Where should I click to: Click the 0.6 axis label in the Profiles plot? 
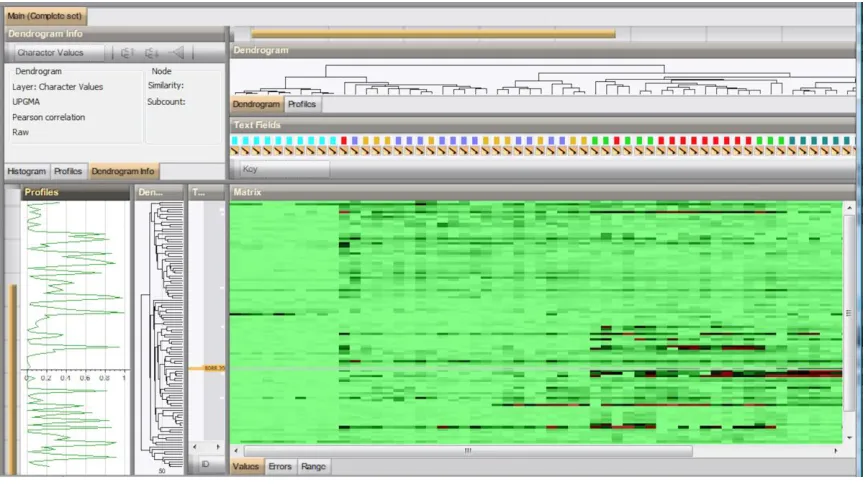pyautogui.click(x=85, y=378)
